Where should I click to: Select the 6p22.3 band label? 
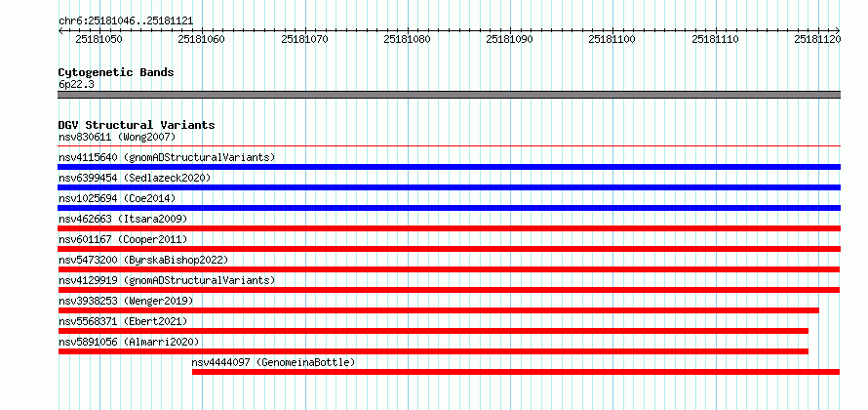[76, 84]
